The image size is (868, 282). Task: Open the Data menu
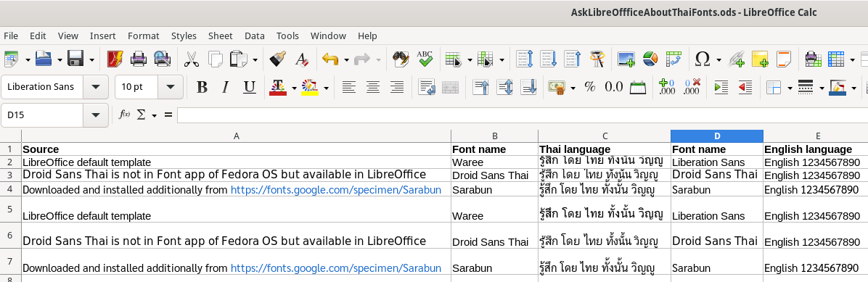click(255, 36)
